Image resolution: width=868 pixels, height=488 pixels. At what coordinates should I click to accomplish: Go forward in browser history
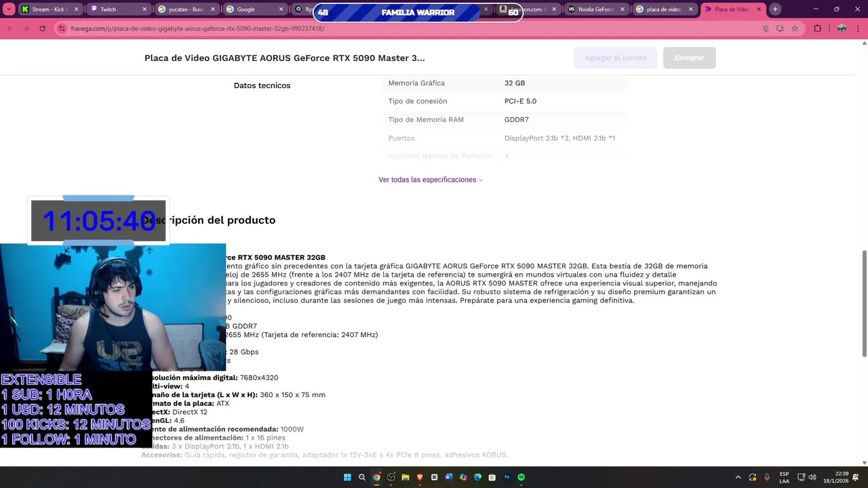(x=26, y=28)
